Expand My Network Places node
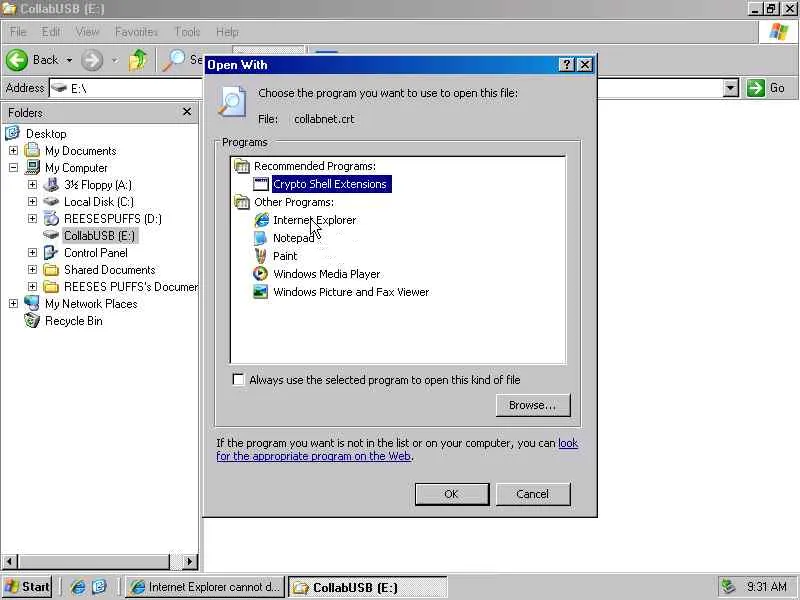Image resolution: width=800 pixels, height=600 pixels. [x=13, y=304]
